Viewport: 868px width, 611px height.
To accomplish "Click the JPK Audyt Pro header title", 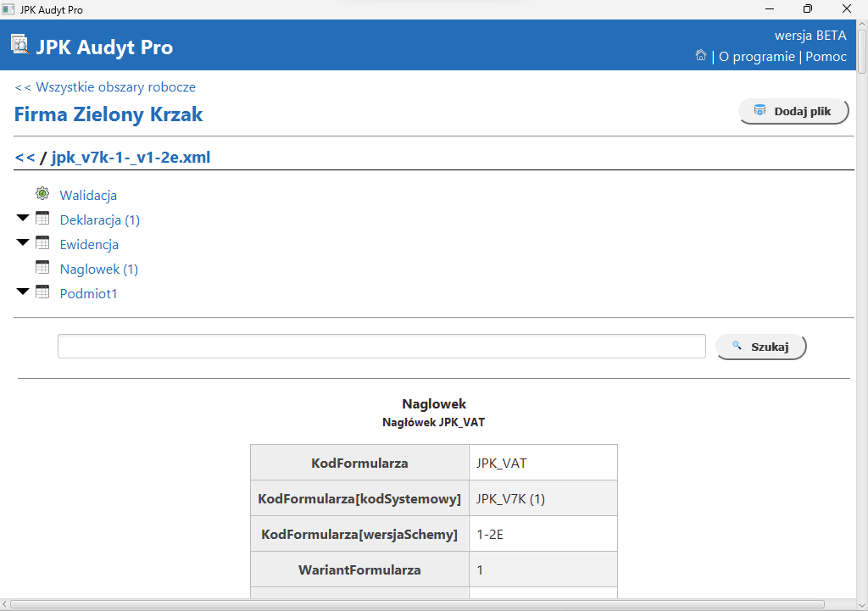I will tap(104, 47).
